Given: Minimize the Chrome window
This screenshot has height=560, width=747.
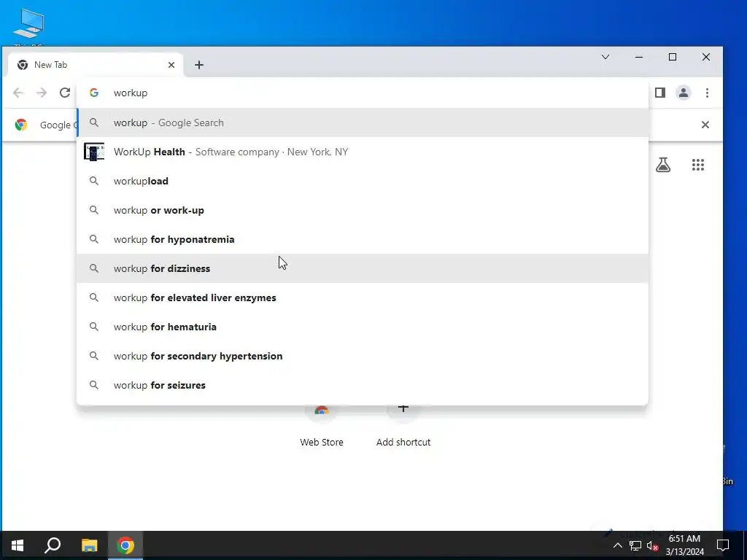Looking at the screenshot, I should coord(639,57).
